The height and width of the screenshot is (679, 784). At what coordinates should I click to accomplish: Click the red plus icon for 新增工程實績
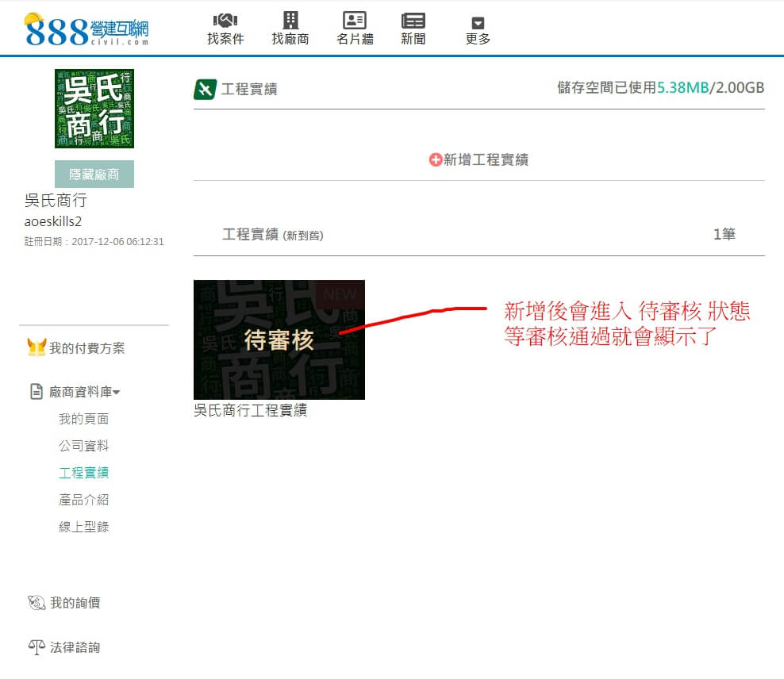click(435, 160)
